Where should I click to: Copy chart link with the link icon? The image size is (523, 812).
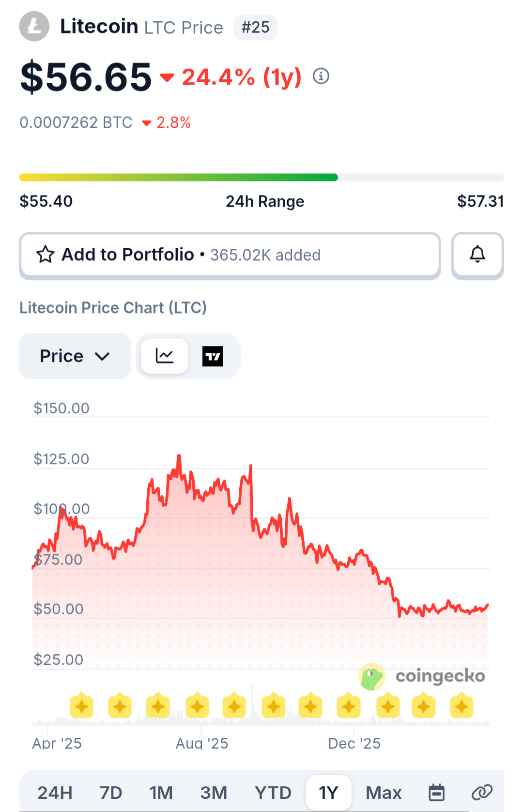pyautogui.click(x=482, y=793)
